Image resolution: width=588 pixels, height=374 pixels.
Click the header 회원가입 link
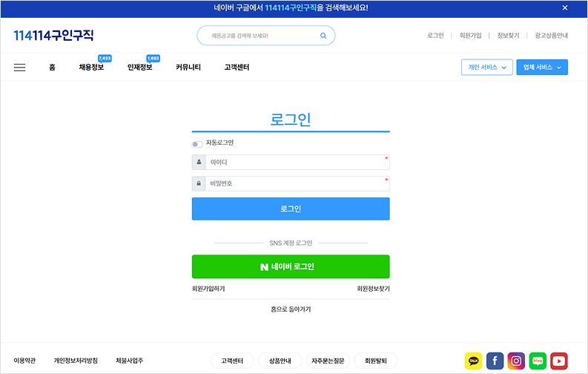pyautogui.click(x=470, y=36)
